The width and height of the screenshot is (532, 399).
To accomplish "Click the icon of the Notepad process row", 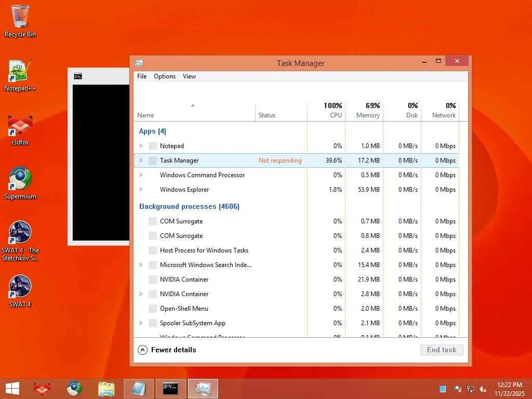I will pos(153,146).
